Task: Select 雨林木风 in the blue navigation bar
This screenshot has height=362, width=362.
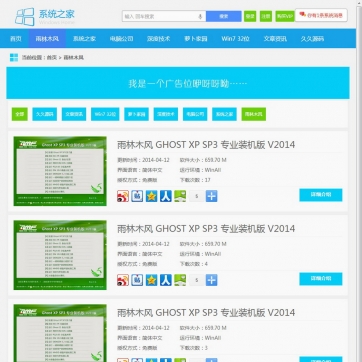Action: pyautogui.click(x=47, y=39)
